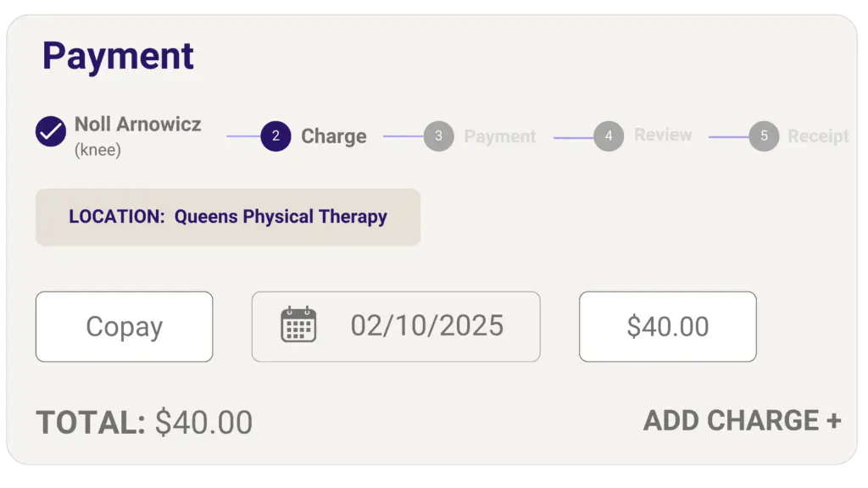The width and height of the screenshot is (868, 488).
Task: Open the Copay charge type dropdown
Action: click(124, 327)
